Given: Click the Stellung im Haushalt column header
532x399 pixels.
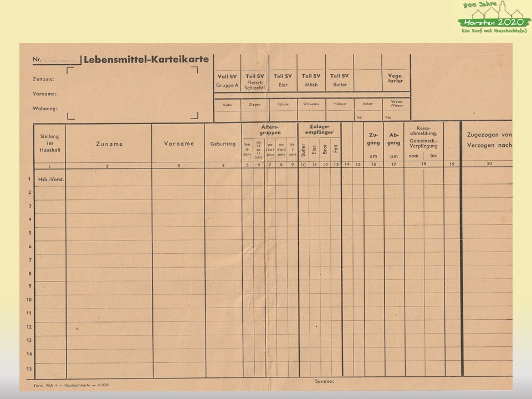Looking at the screenshot, I should [49, 144].
